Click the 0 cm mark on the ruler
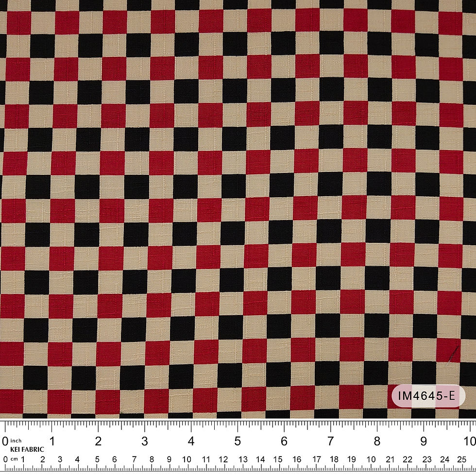 [5, 459]
